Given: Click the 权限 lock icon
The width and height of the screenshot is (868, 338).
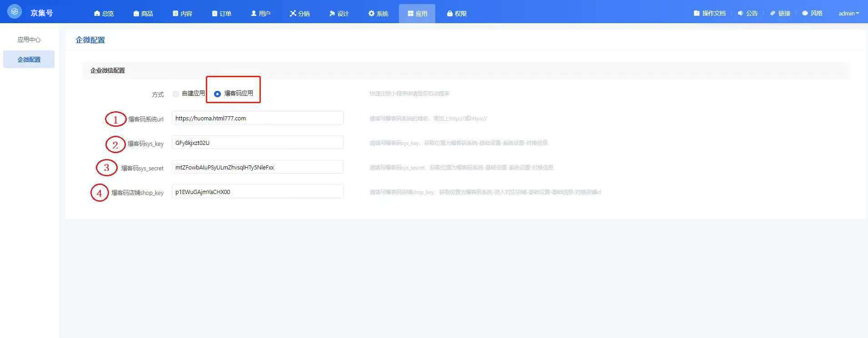Looking at the screenshot, I should pos(449,14).
